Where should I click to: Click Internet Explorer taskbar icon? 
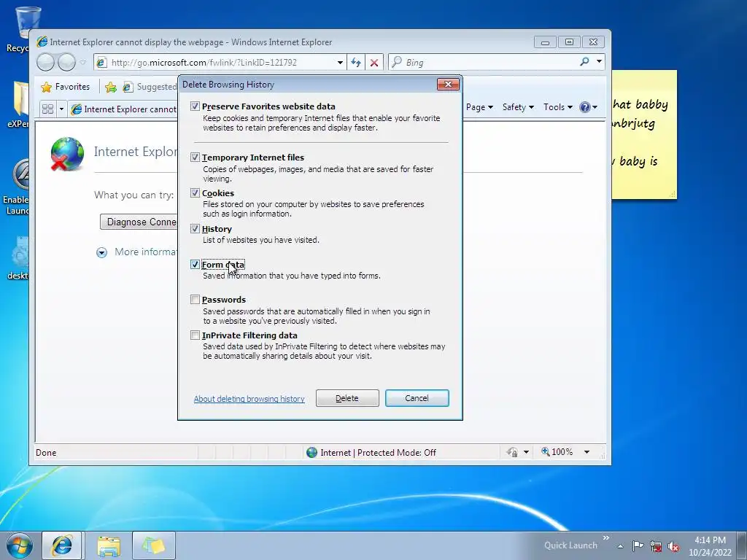[x=63, y=545]
